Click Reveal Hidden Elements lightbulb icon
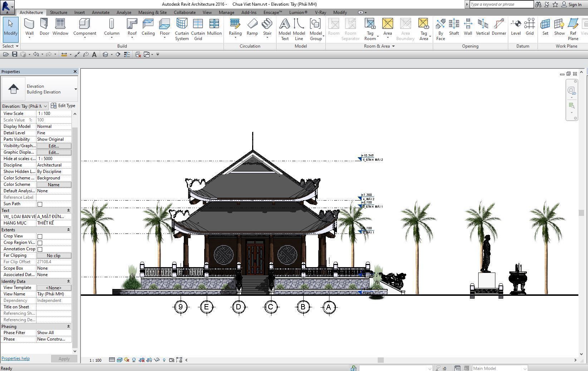This screenshot has width=588, height=371. tap(164, 360)
